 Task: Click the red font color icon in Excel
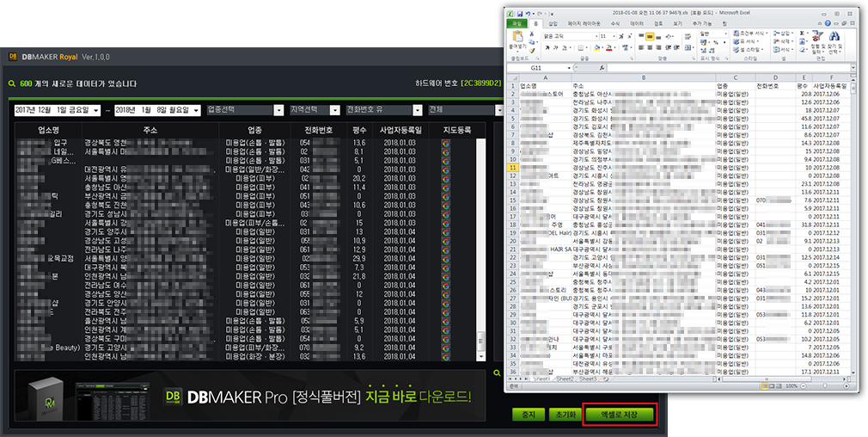pos(609,48)
